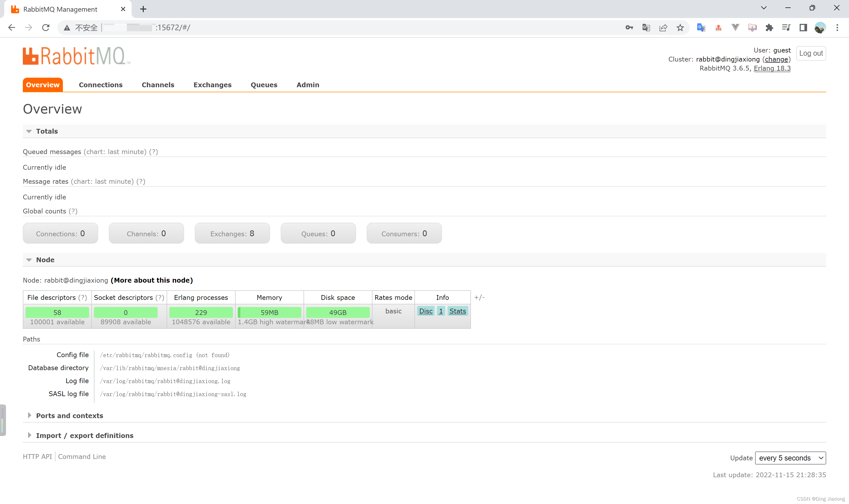
Task: Open saved passwords key icon
Action: (x=629, y=28)
